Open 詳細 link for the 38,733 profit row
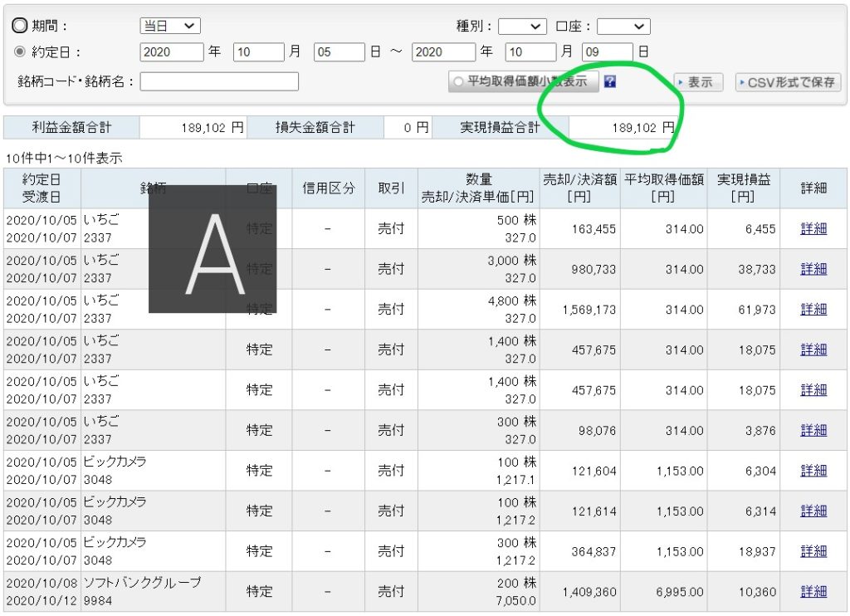Viewport: 850px width, 616px height. coord(813,269)
